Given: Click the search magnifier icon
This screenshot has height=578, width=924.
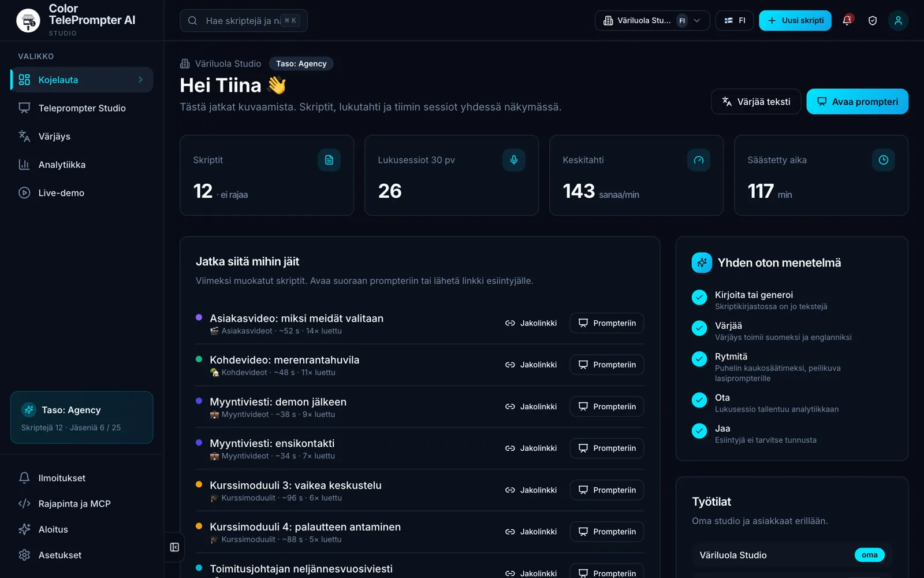Looking at the screenshot, I should (193, 21).
